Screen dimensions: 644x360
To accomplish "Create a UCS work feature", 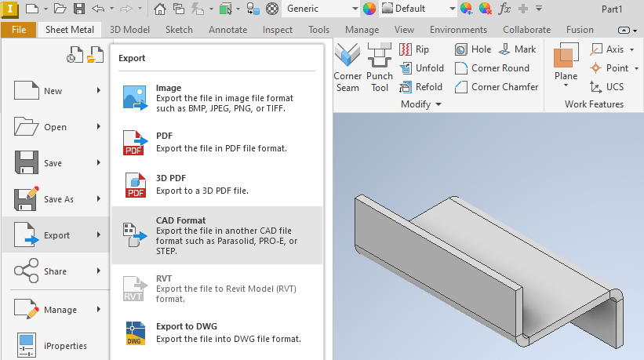I will 606,87.
